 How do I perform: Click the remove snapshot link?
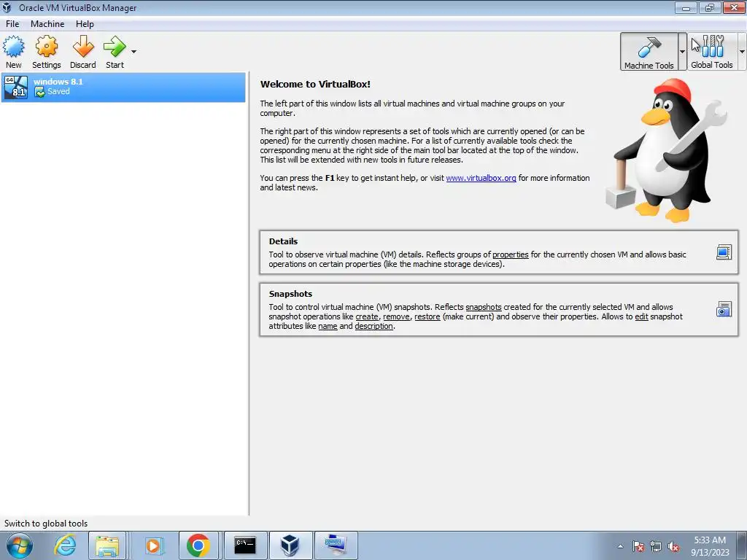pos(396,316)
